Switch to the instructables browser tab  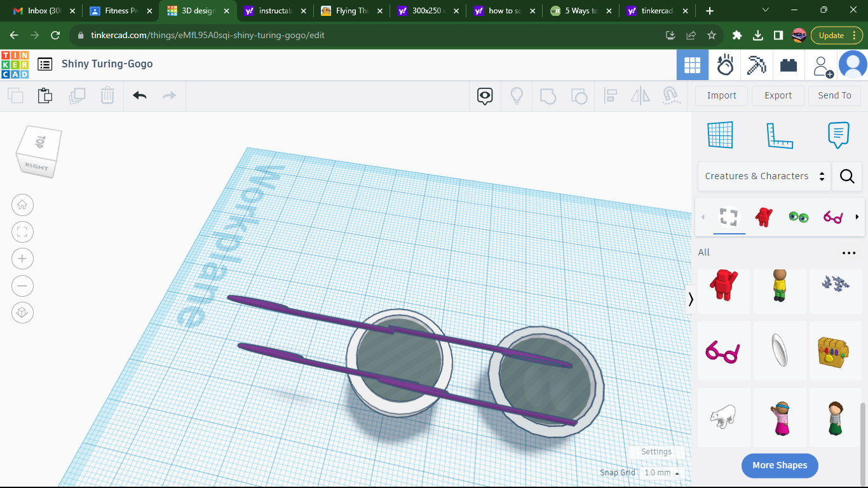pyautogui.click(x=275, y=10)
